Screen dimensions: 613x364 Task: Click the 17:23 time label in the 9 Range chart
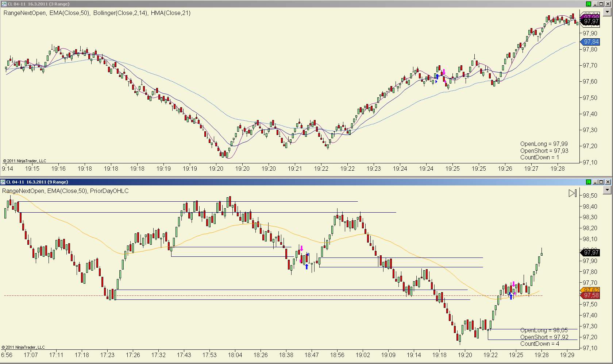(107, 355)
